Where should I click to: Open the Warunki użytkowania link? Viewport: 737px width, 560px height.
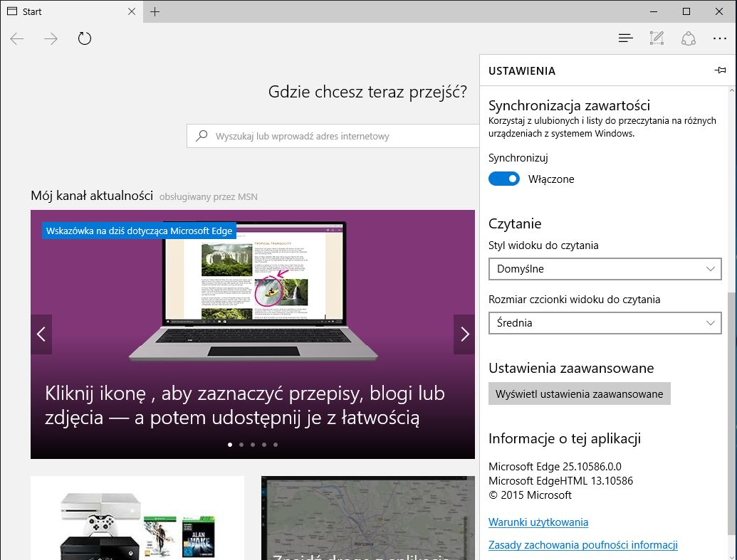(x=538, y=522)
